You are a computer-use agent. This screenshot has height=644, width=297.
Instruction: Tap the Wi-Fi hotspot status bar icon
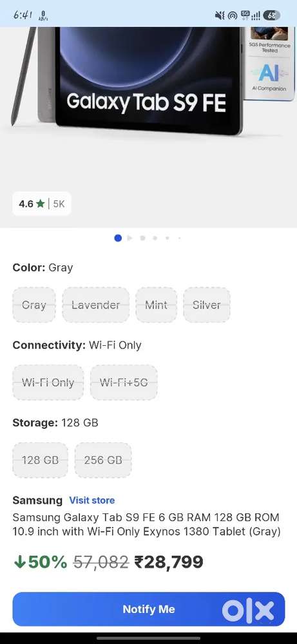233,15
